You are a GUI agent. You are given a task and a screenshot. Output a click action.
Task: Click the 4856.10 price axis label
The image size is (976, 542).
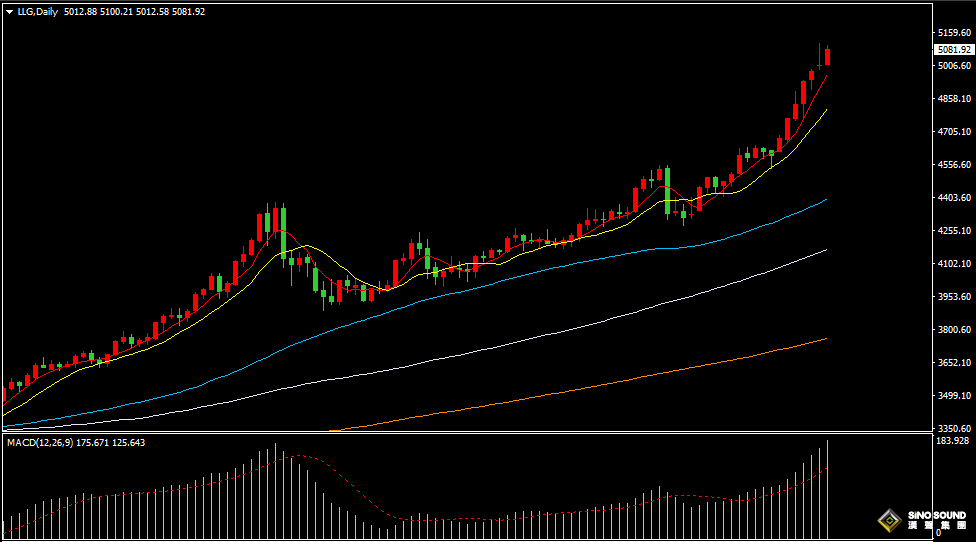click(952, 99)
